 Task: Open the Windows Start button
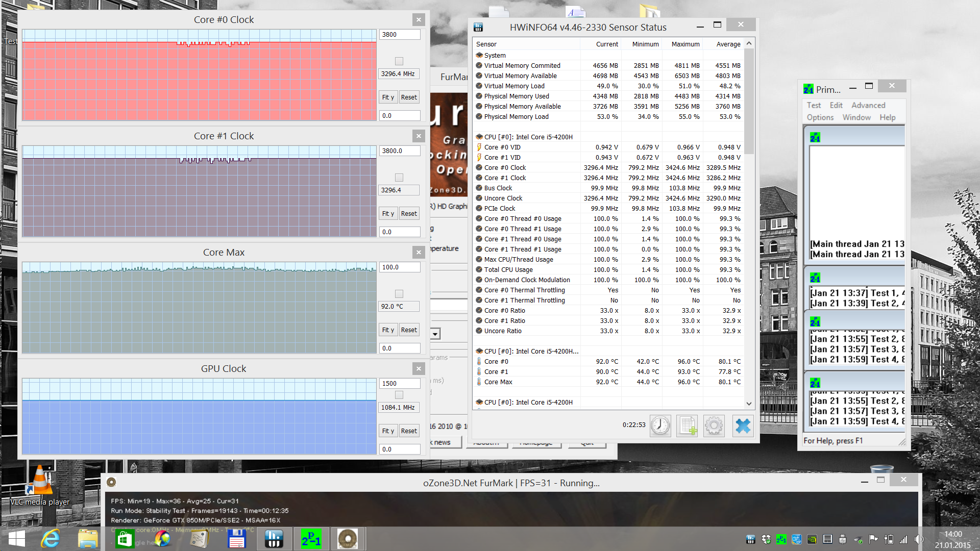tap(17, 539)
